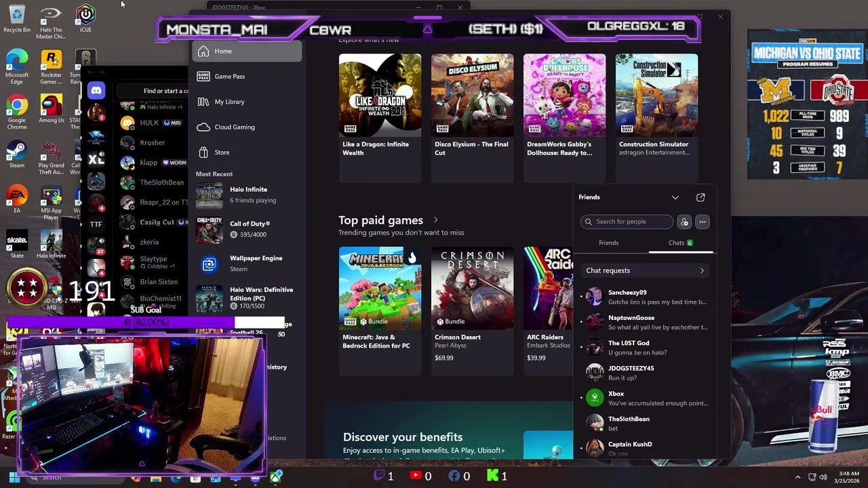Open Brian Sixten DM in Discord
This screenshot has width=868, height=488.
click(x=153, y=282)
